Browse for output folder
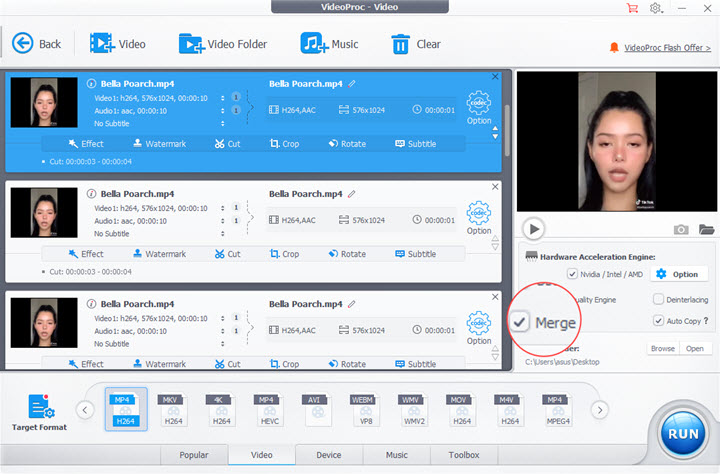 coord(663,349)
